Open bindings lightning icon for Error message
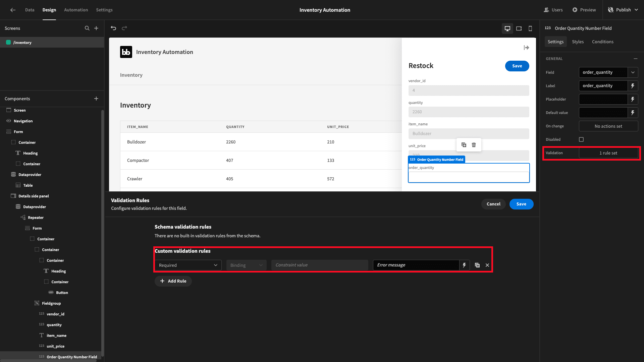Image resolution: width=644 pixels, height=362 pixels. coord(465,265)
